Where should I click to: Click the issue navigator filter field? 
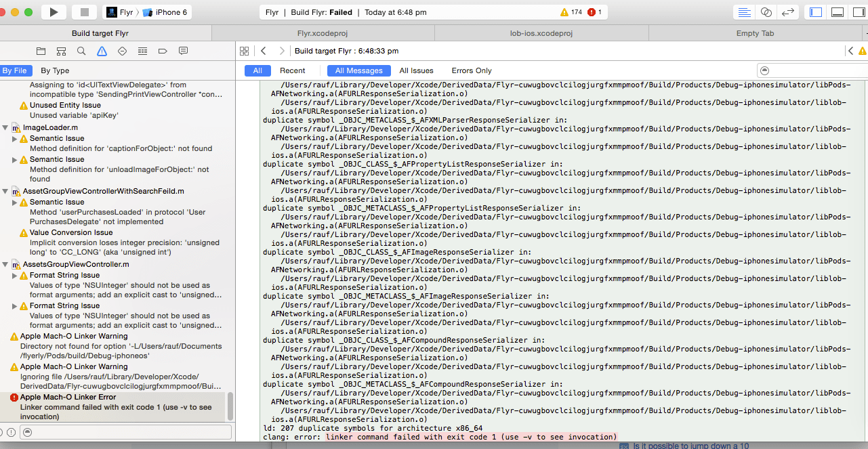tap(126, 431)
